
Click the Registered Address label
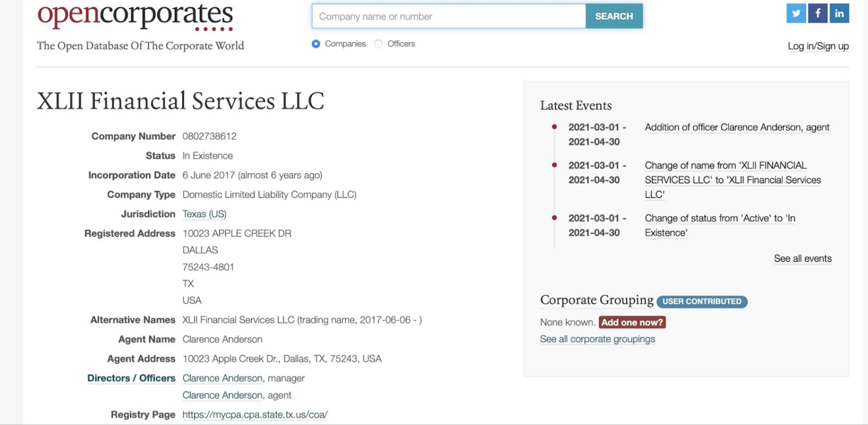pos(130,234)
